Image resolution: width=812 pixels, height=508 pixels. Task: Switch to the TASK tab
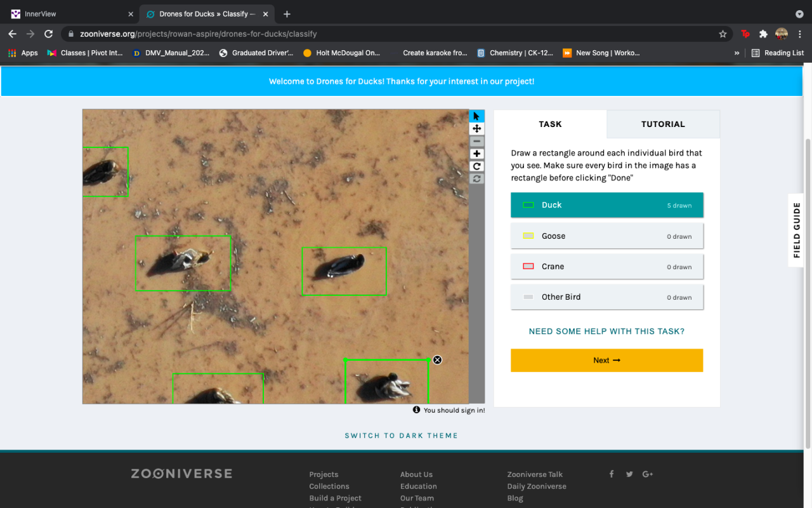point(550,124)
